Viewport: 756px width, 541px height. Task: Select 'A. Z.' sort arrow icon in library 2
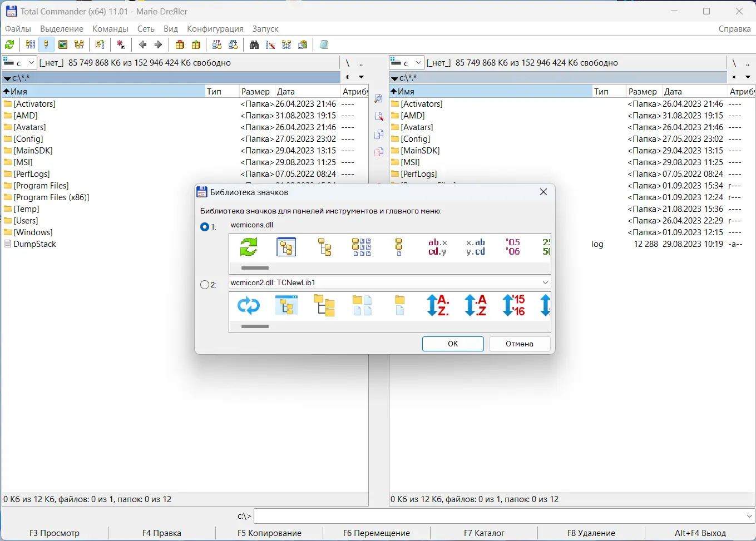click(437, 305)
